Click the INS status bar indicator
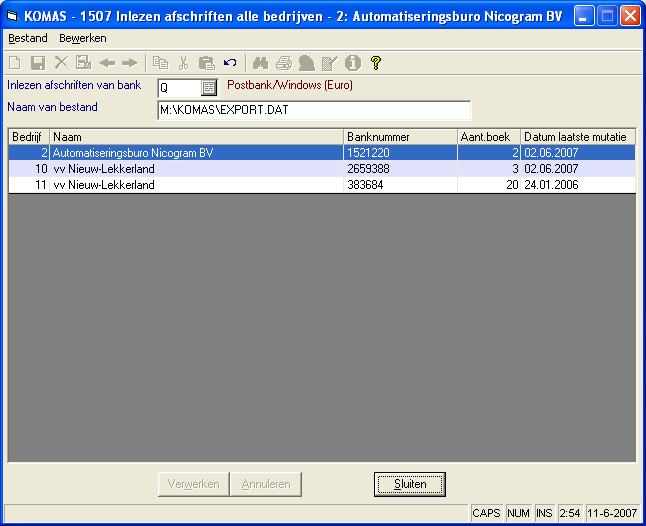 point(544,513)
